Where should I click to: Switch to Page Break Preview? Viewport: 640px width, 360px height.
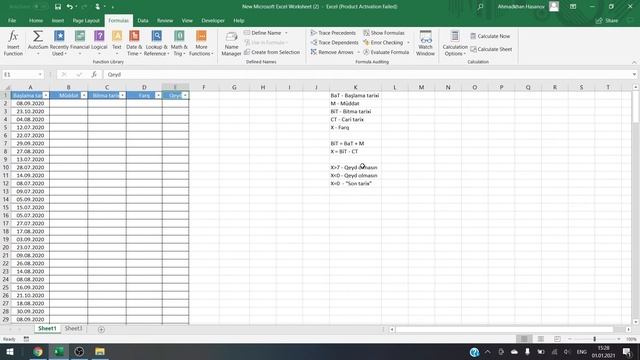[x=557, y=339]
